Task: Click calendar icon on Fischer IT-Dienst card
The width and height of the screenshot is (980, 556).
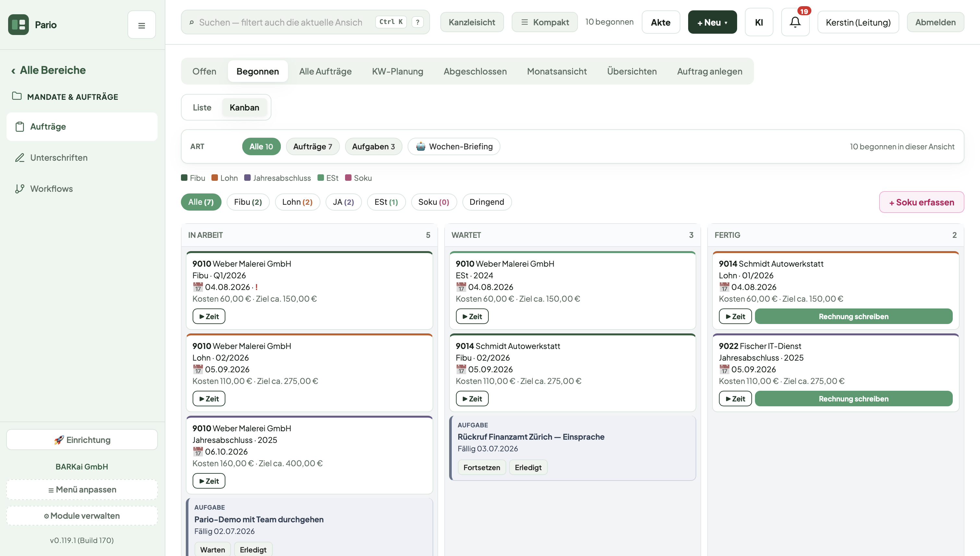Action: [x=724, y=369]
